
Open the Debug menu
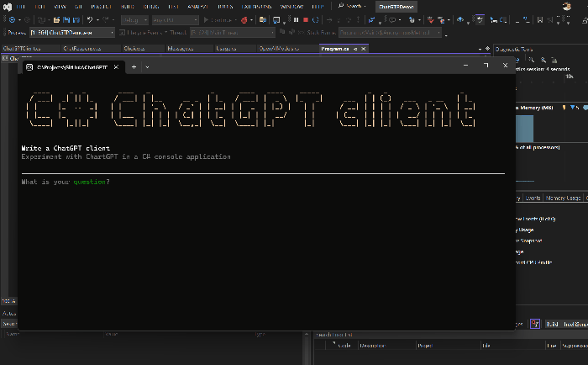pos(150,7)
